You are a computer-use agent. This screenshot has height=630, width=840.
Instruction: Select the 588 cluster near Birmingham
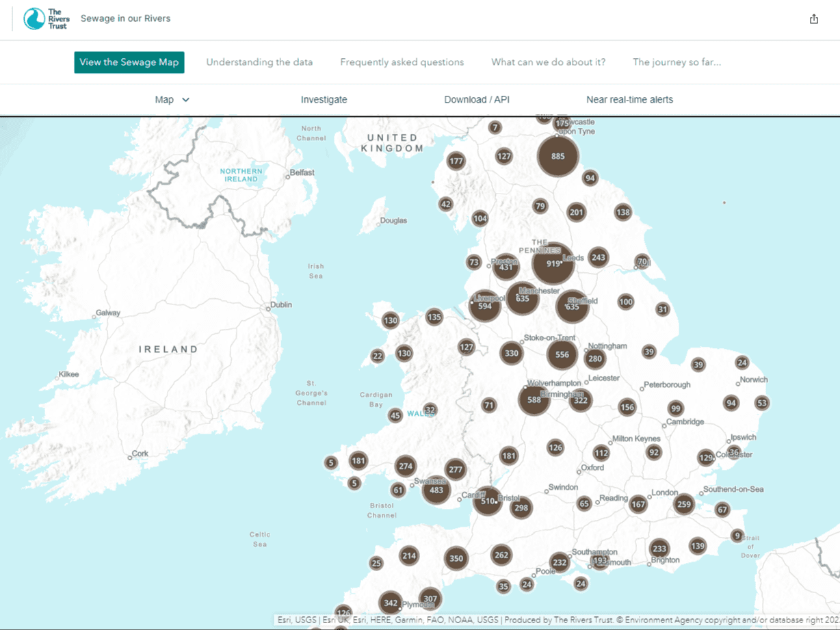point(534,400)
